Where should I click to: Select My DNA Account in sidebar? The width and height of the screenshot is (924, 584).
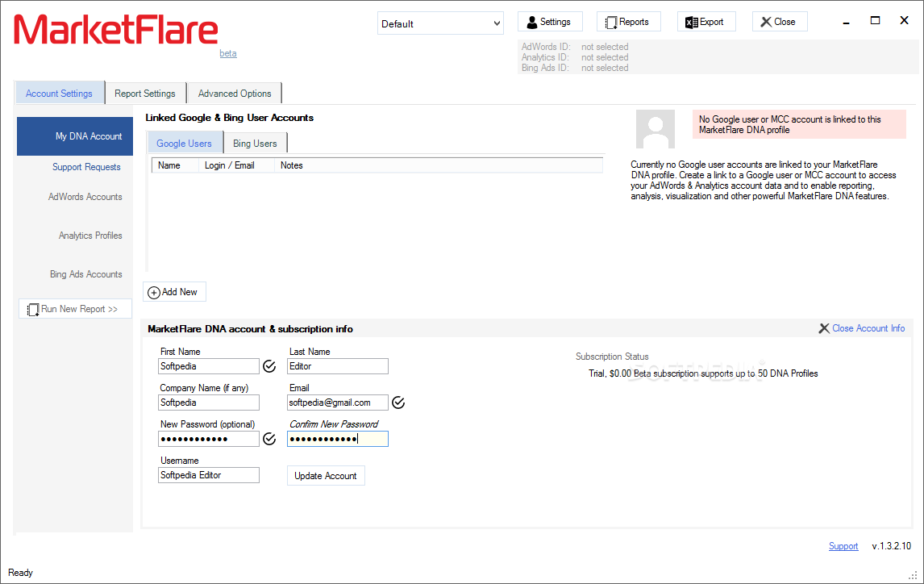tap(75, 136)
